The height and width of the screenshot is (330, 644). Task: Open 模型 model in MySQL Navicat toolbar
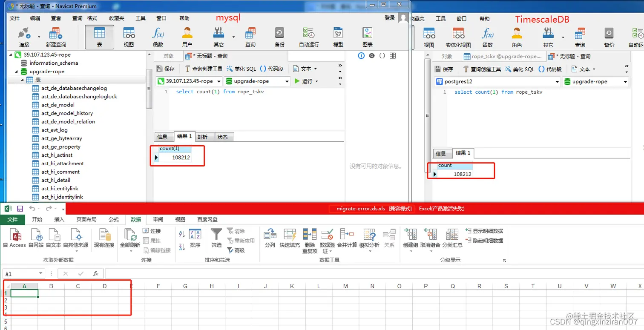(338, 37)
